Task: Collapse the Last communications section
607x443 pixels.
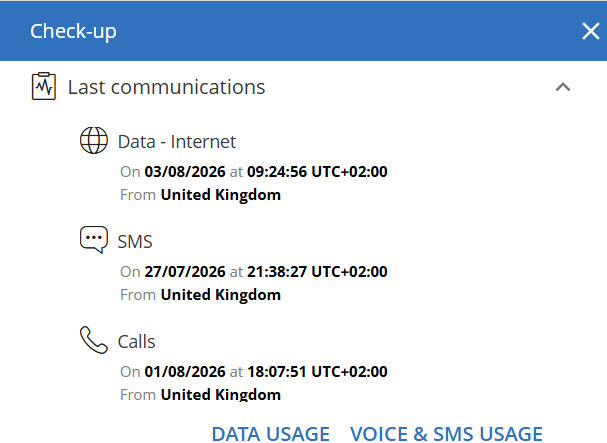Action: point(563,87)
